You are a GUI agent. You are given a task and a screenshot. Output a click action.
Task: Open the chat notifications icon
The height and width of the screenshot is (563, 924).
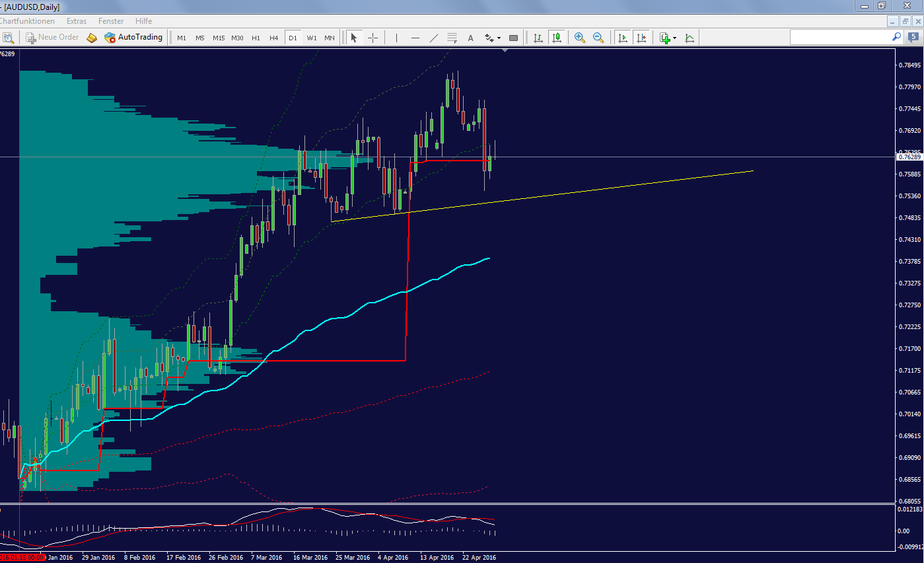915,38
